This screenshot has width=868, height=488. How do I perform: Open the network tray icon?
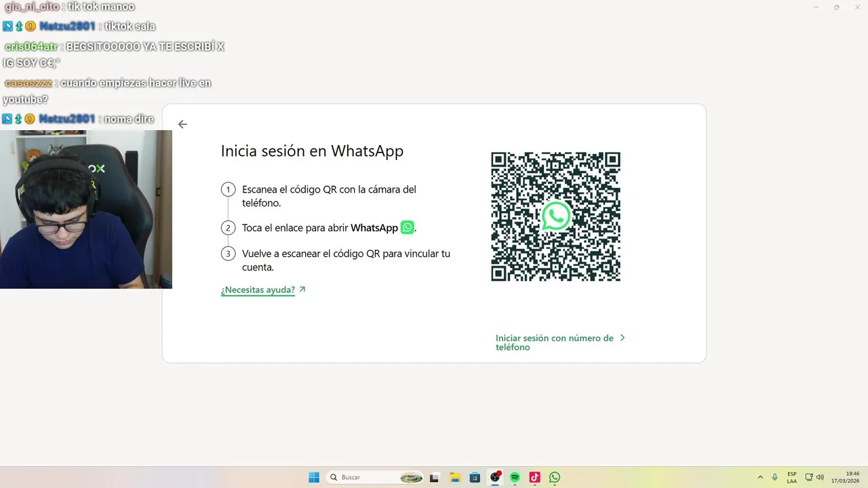point(809,477)
